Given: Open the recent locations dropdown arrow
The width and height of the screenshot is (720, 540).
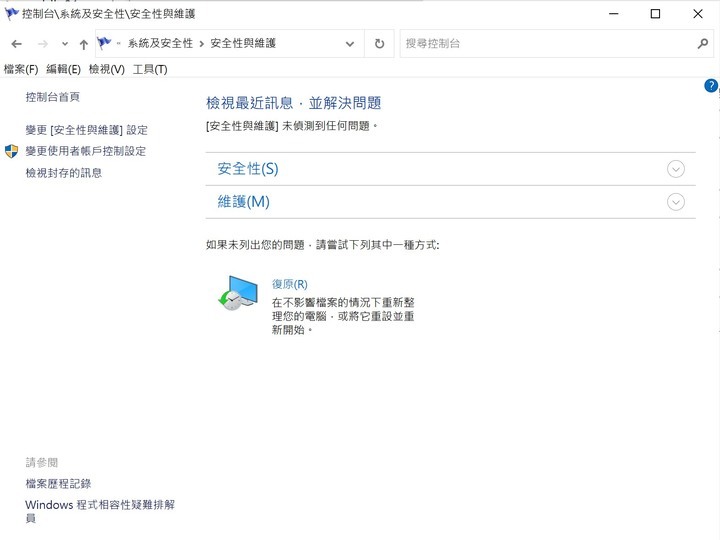Looking at the screenshot, I should point(65,44).
